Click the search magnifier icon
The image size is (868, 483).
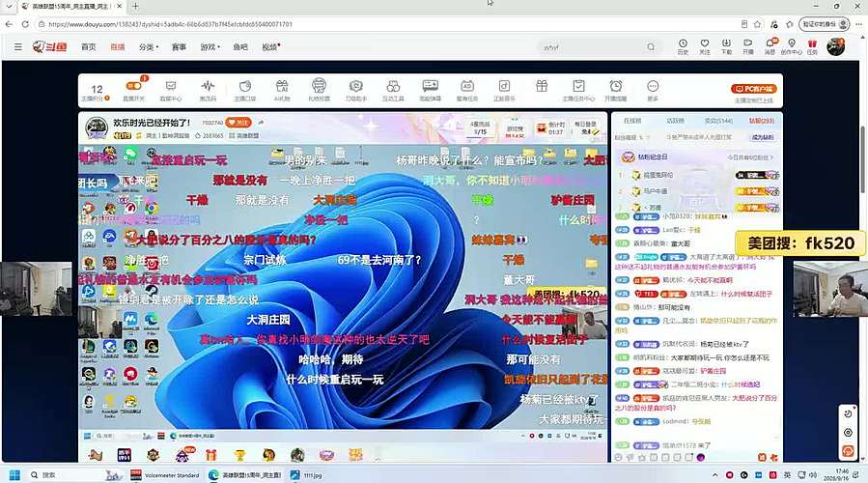pyautogui.click(x=651, y=47)
